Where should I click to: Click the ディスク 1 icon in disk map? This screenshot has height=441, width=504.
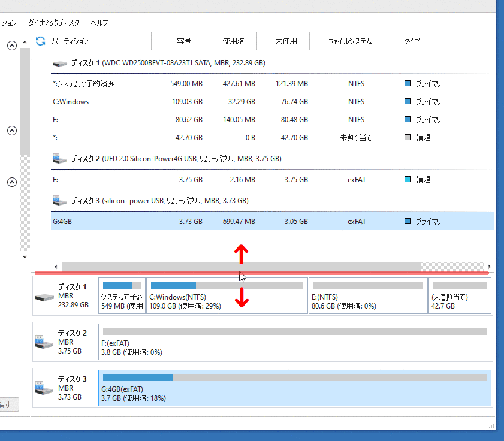[44, 297]
